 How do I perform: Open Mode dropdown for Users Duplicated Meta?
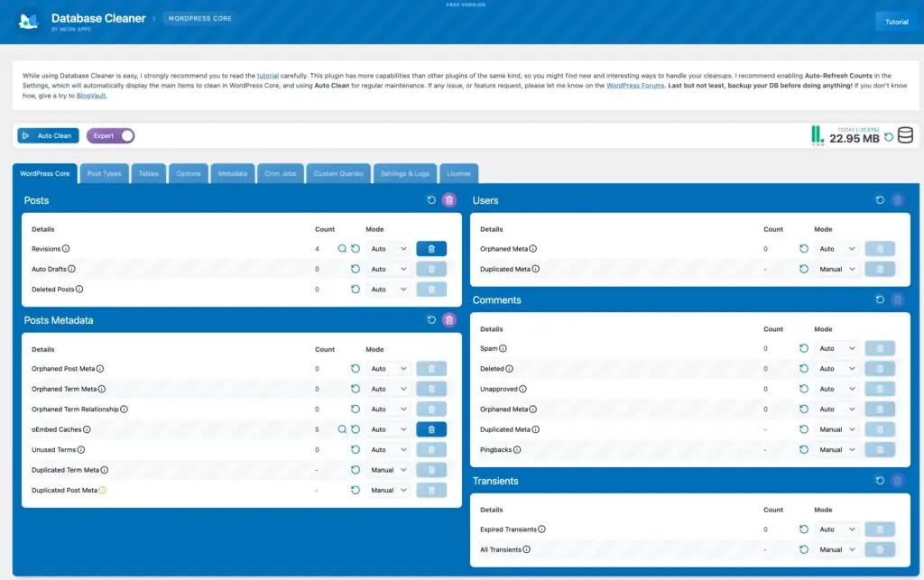coord(836,269)
